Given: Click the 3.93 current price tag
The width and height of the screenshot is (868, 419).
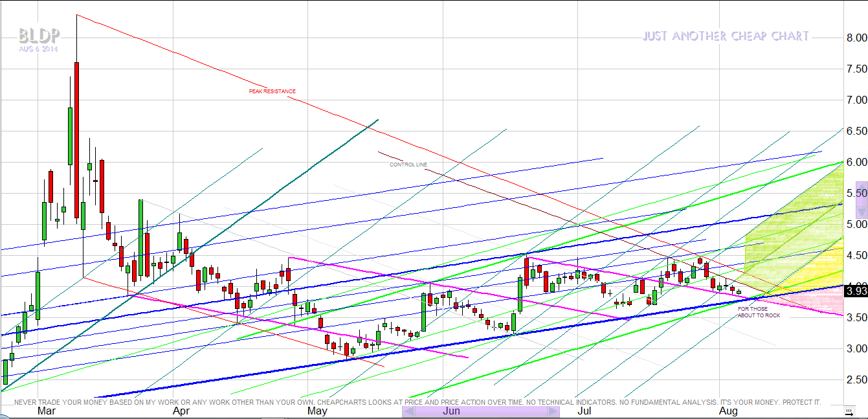Looking at the screenshot, I should pos(854,291).
